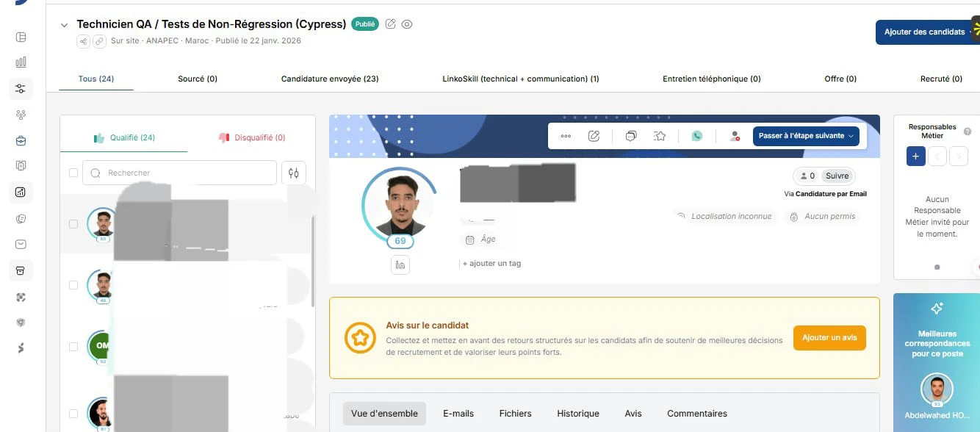Open the envelope messaging icon in the sidebar
Screen dimensions: 980x432
coord(21,243)
